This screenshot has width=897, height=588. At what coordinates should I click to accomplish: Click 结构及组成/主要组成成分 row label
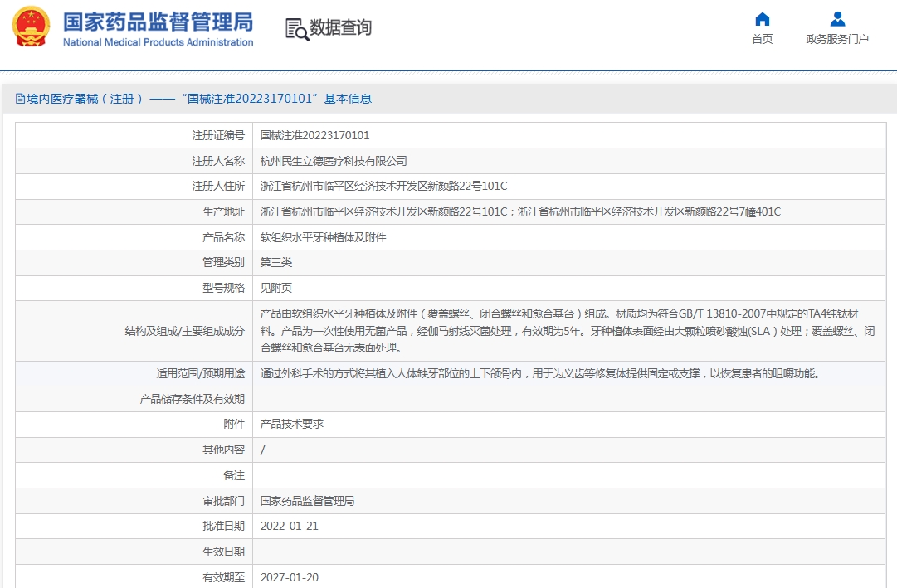point(185,331)
